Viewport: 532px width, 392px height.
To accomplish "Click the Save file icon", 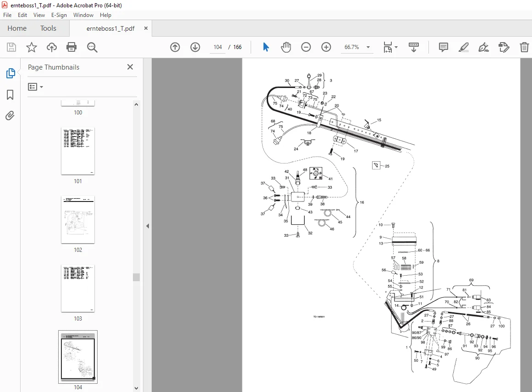I will coord(11,47).
